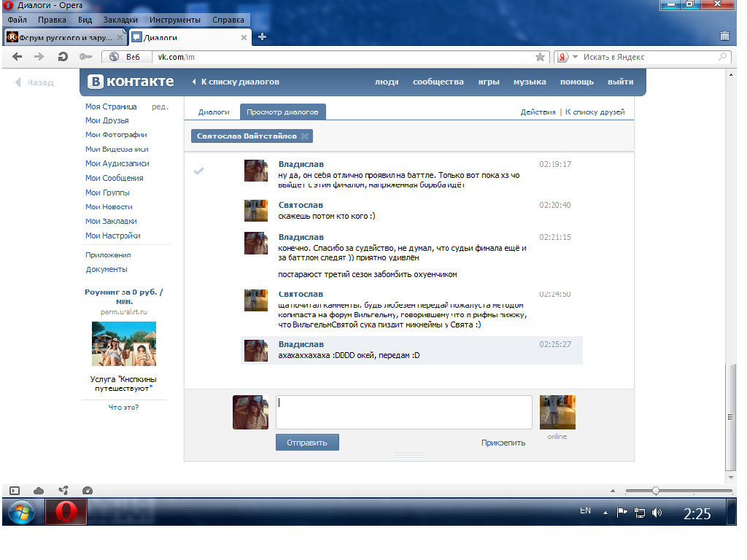
Task: Click the ред. edit page link
Action: 160,106
